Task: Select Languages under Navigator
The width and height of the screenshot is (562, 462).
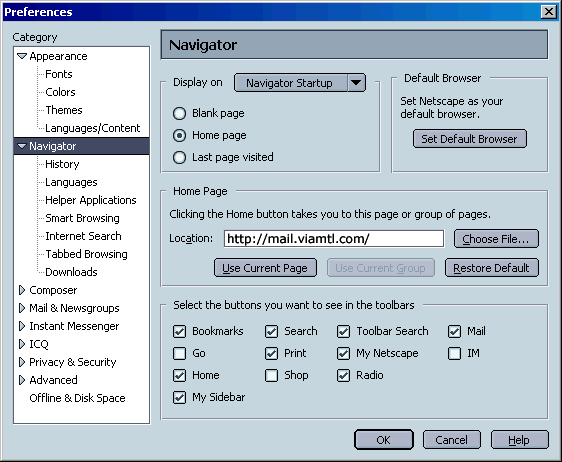Action: pos(71,182)
